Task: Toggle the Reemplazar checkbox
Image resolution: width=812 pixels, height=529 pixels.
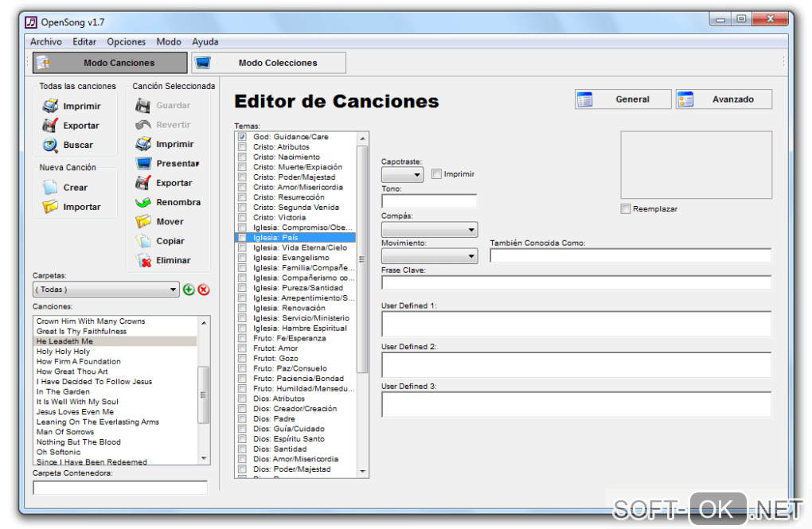Action: [x=626, y=208]
